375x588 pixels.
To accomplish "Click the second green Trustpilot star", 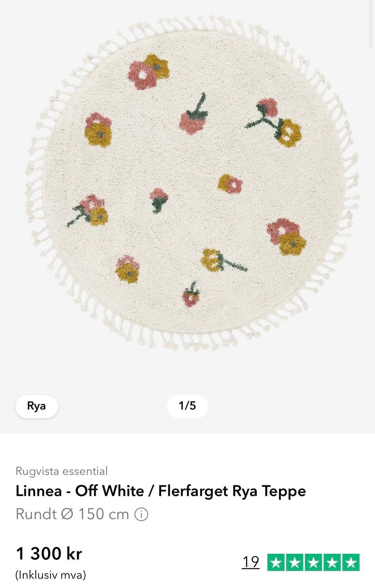I will 295,562.
